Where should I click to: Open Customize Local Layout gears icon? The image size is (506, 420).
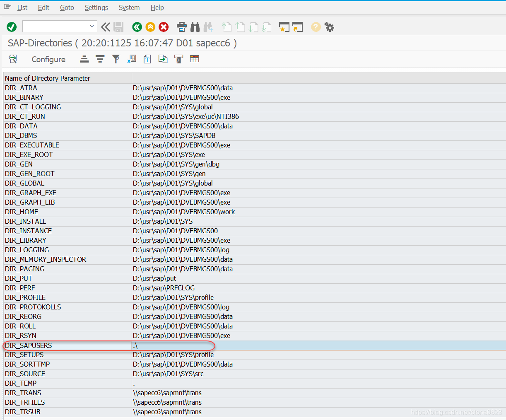[329, 27]
